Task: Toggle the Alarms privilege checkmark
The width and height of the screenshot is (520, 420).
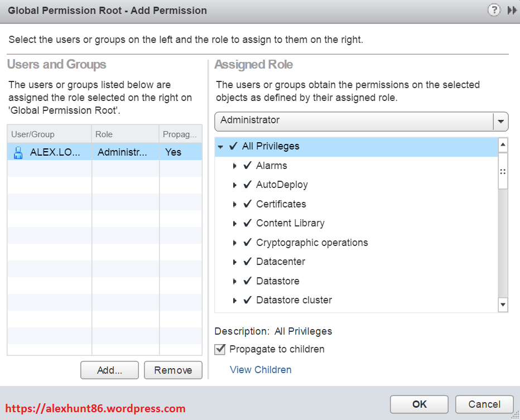Action: point(248,166)
